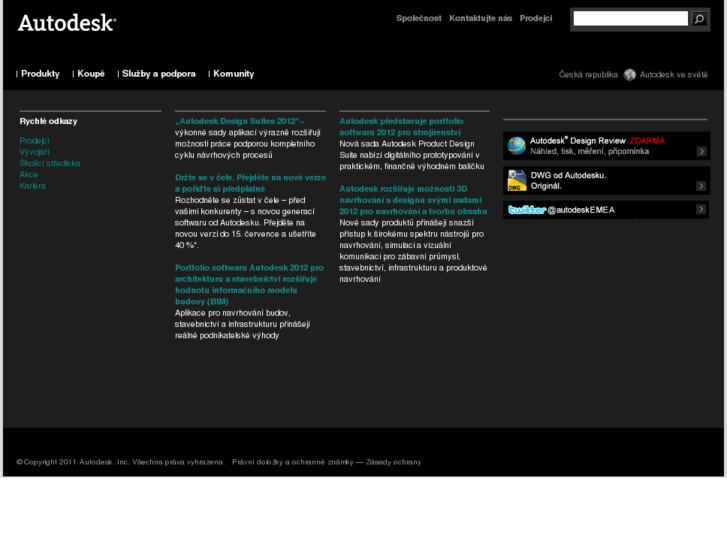Click DWG od Autodesku. Originál. text
727x545 pixels.
tap(568, 180)
